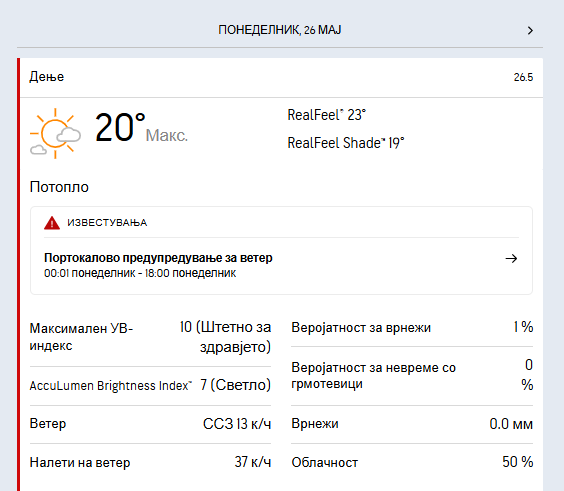Select the Дење section header

point(47,77)
